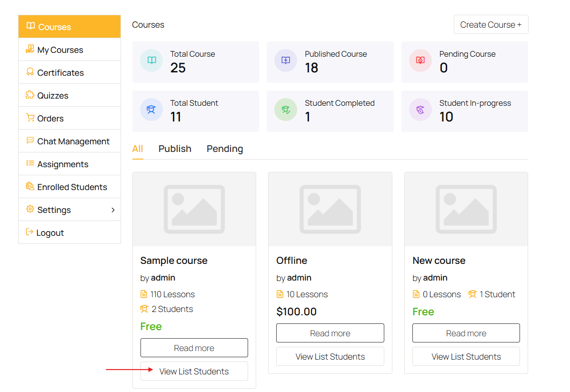Click the Courses book icon in sidebar
Screen dimensions: 570x392
30,26
